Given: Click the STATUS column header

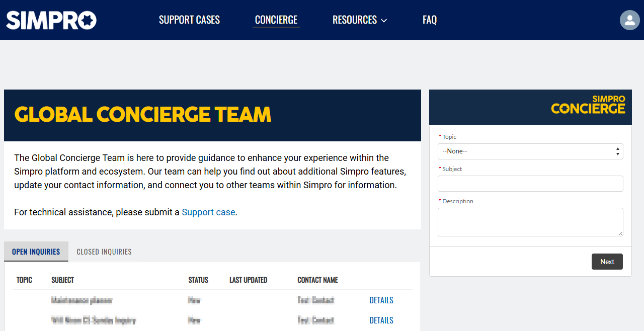Looking at the screenshot, I should (198, 280).
